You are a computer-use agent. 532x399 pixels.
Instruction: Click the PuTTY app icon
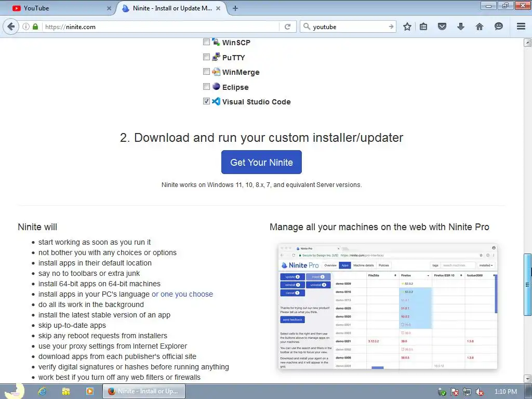pyautogui.click(x=216, y=57)
